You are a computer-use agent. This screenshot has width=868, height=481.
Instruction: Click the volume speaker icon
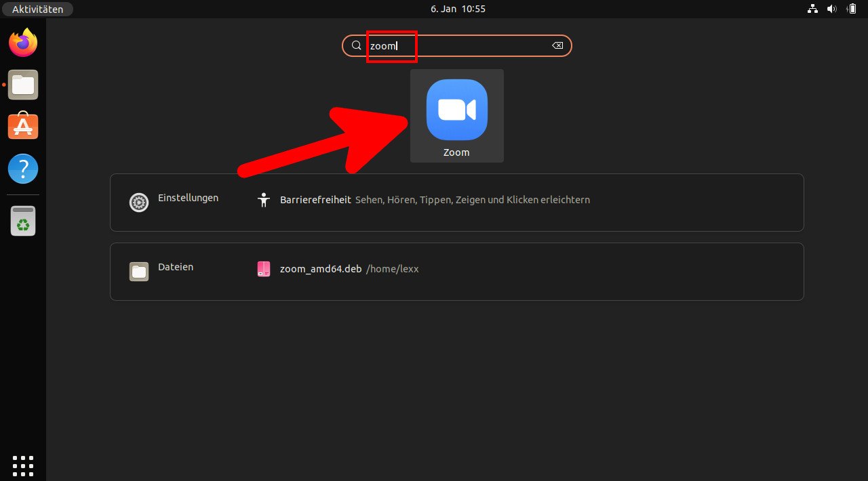(832, 9)
